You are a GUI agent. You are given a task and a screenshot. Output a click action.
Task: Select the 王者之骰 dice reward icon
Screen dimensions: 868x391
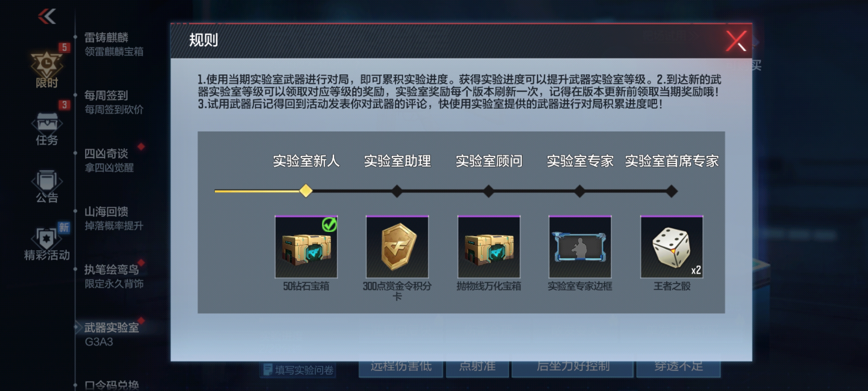pos(672,247)
